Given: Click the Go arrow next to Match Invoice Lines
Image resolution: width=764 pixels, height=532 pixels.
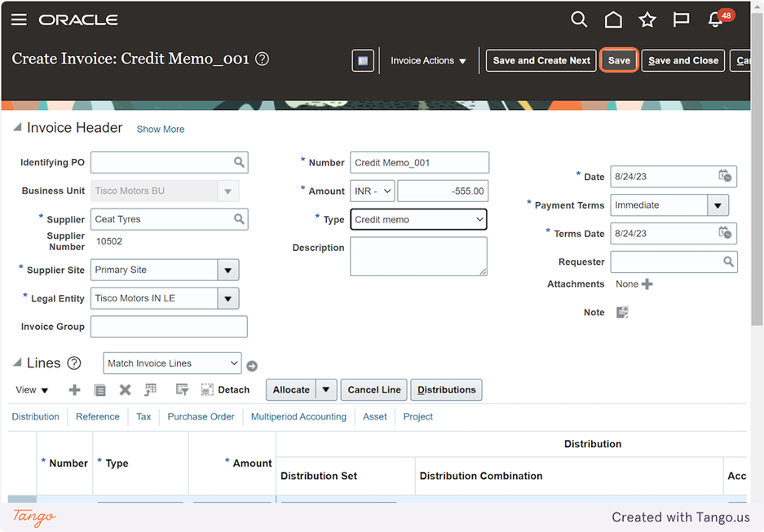Looking at the screenshot, I should [252, 366].
